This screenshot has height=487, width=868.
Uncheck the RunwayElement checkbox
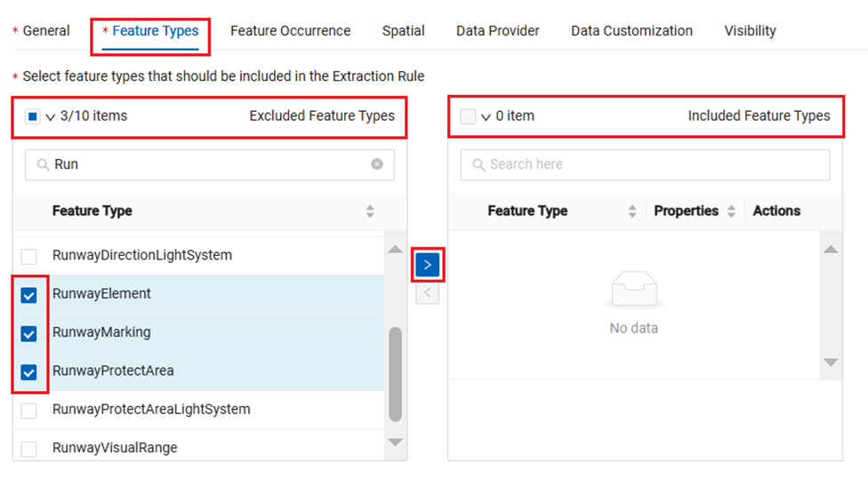[x=28, y=295]
